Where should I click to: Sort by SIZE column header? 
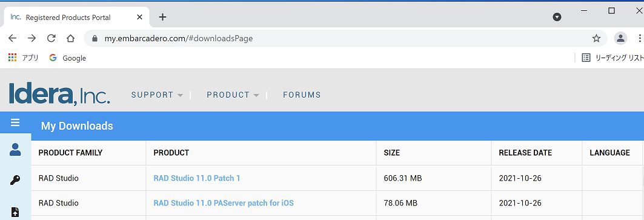tap(392, 153)
